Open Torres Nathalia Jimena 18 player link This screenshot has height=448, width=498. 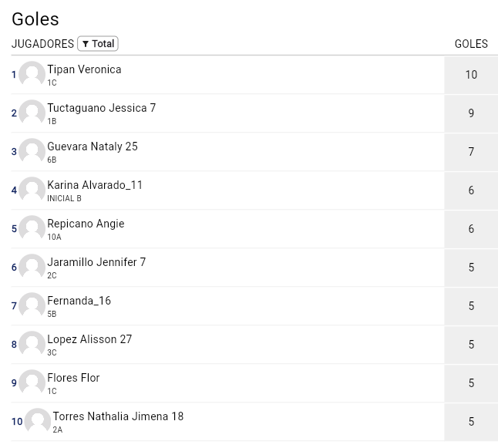[118, 416]
